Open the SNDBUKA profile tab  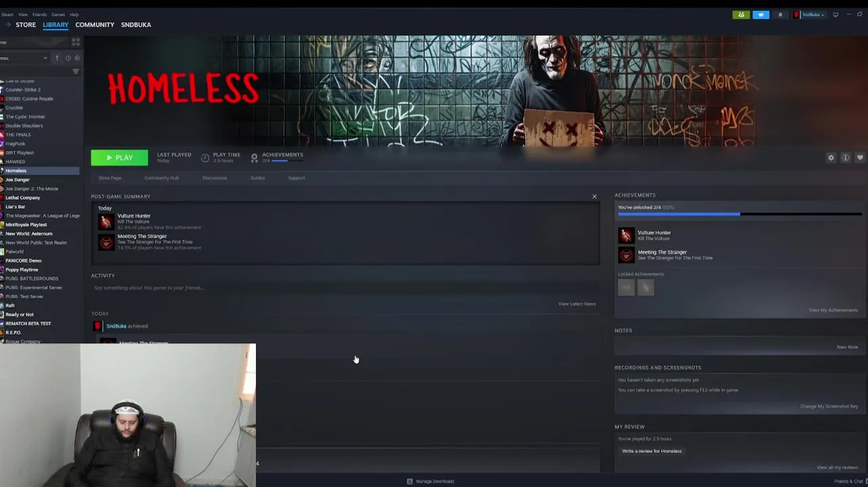136,25
